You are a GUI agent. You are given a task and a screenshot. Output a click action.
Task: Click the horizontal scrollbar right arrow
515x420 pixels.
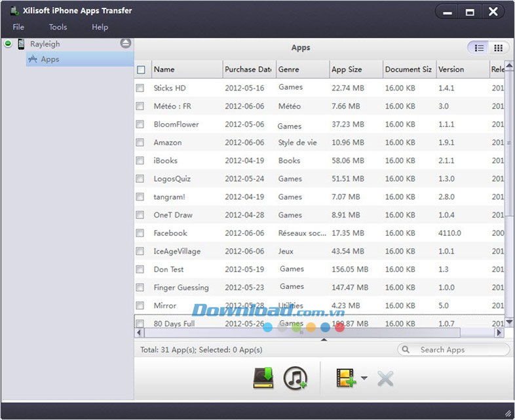(x=499, y=333)
